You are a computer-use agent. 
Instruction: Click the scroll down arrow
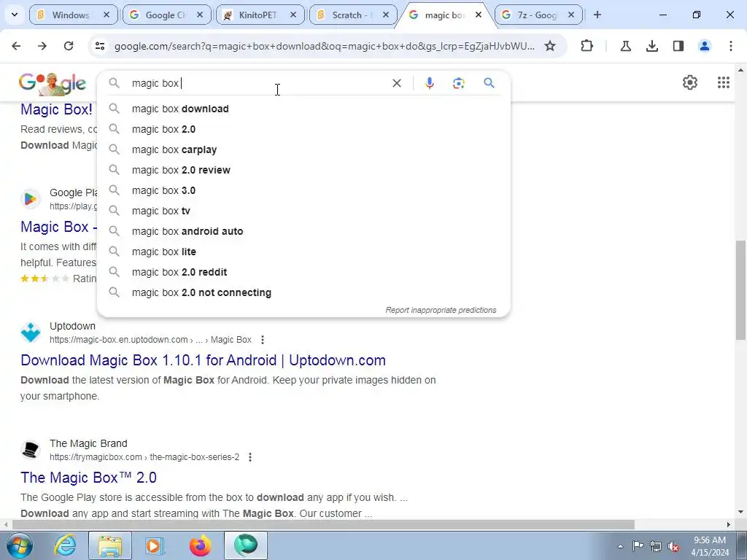click(x=741, y=513)
